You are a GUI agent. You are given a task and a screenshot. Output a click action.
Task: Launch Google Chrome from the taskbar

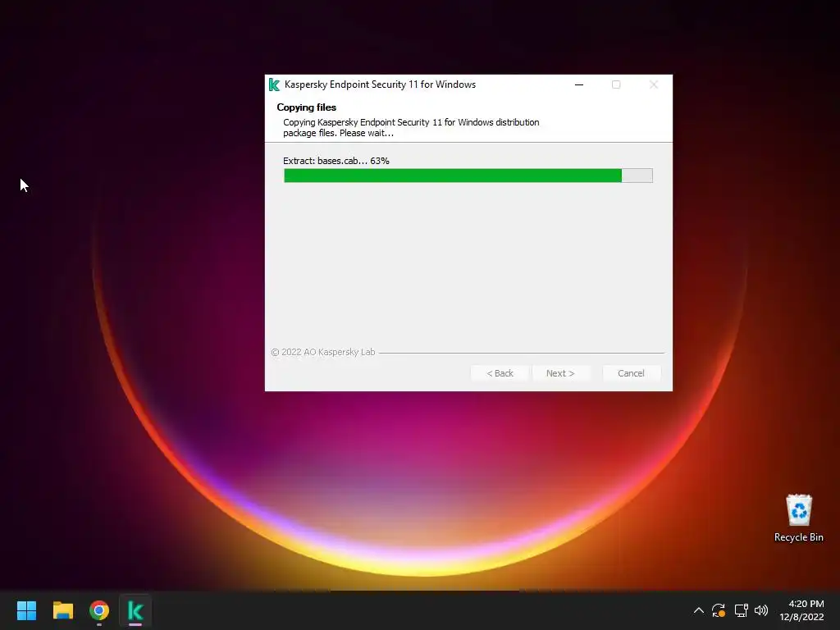click(99, 610)
